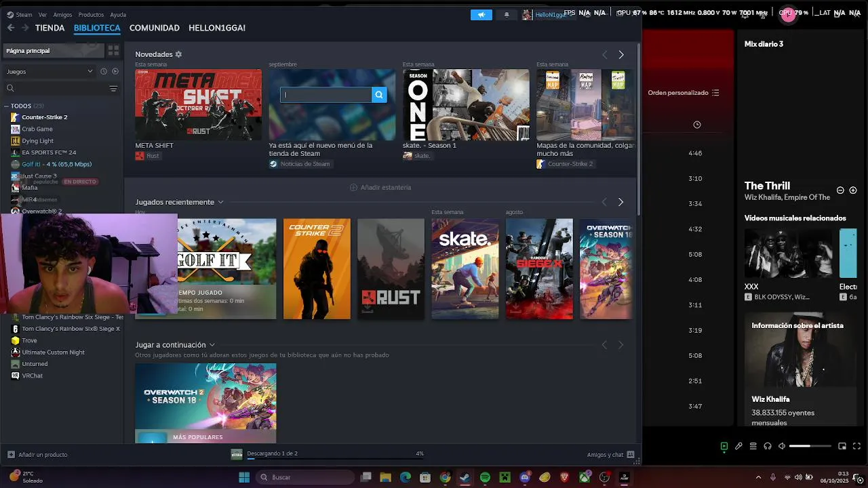Open Steam announcements megaphone button
Viewport: 868px width, 488px height.
(x=481, y=15)
